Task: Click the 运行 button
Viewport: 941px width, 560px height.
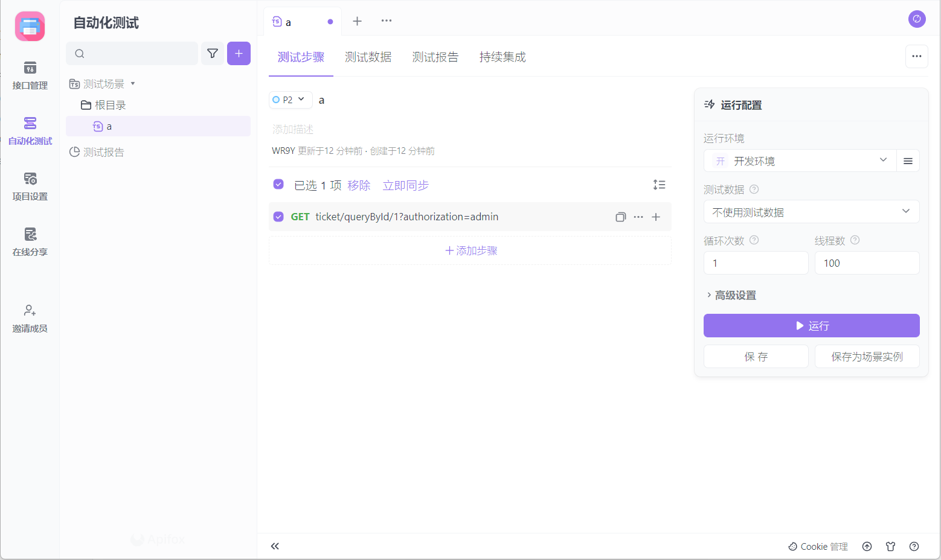Action: pyautogui.click(x=811, y=325)
